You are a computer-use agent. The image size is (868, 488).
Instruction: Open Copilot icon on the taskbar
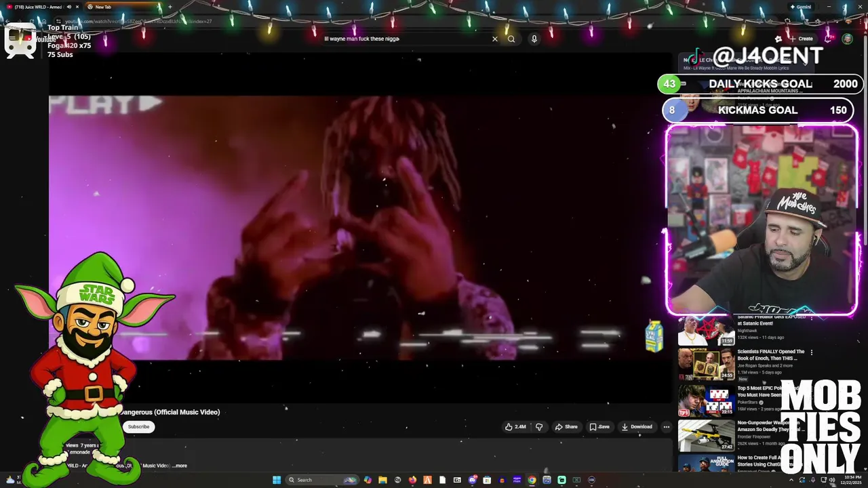pyautogui.click(x=368, y=480)
